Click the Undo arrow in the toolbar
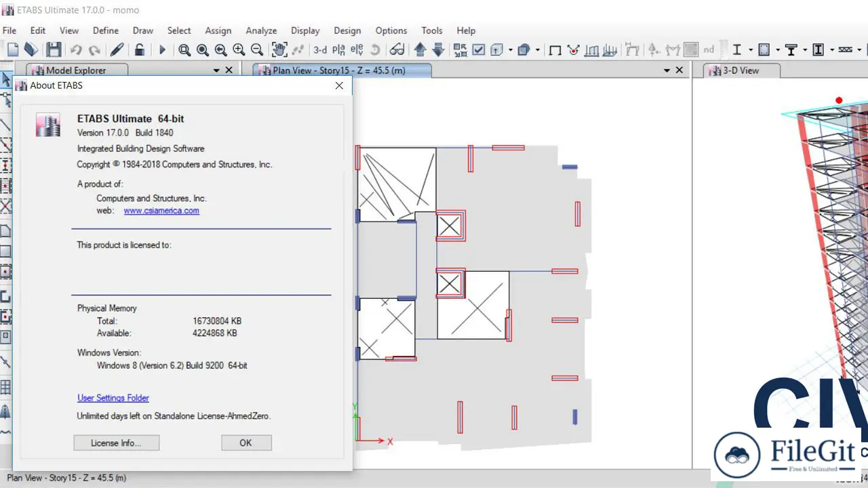This screenshot has width=868, height=488. [x=76, y=49]
